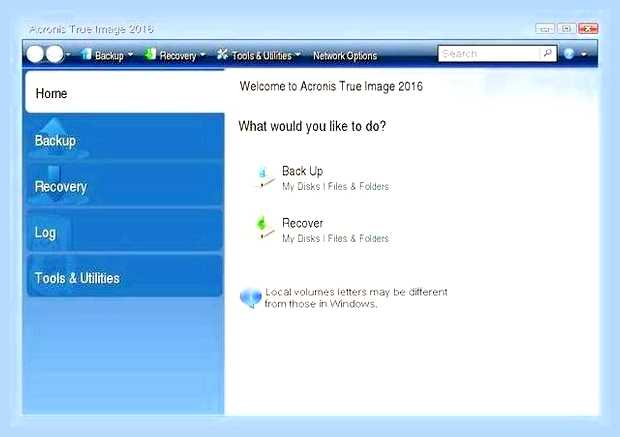Choose My Disks under Recover
Image resolution: width=620 pixels, height=437 pixels.
pyautogui.click(x=301, y=238)
